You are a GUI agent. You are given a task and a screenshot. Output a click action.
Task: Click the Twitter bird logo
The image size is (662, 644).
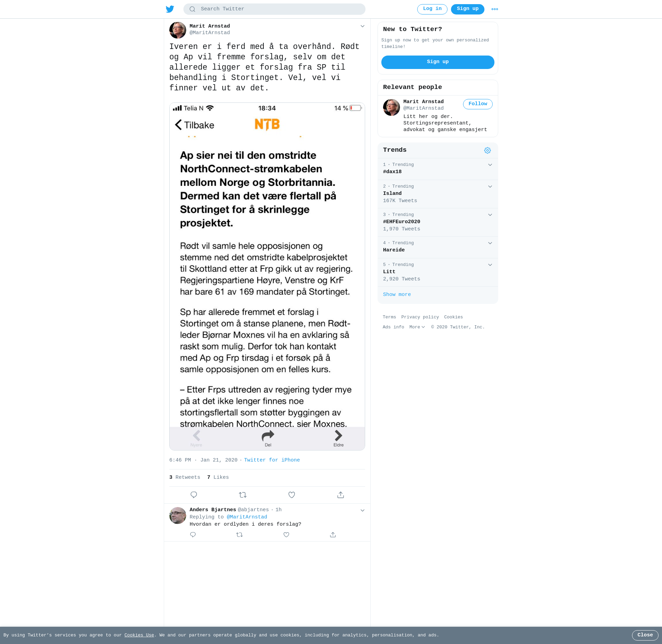click(x=170, y=9)
